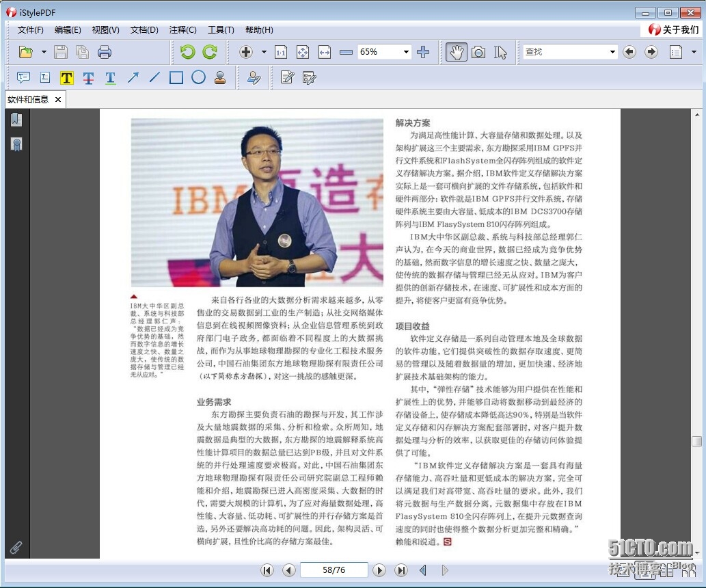The height and width of the screenshot is (588, 706).
Task: Select the stamp tool
Action: coord(220,77)
